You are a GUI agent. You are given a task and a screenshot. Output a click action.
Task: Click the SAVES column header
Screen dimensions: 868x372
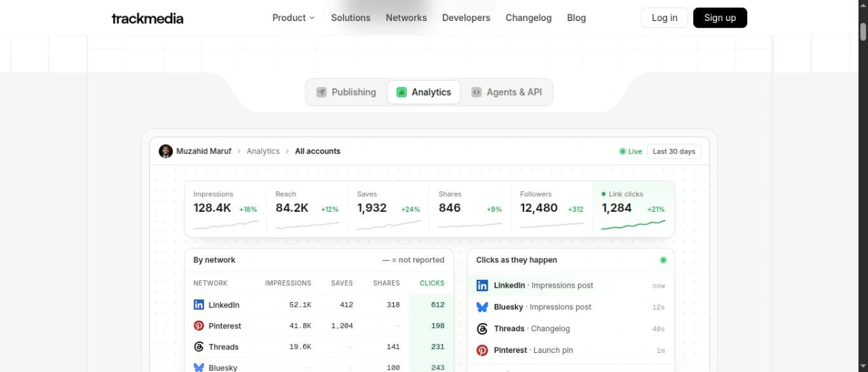point(342,283)
